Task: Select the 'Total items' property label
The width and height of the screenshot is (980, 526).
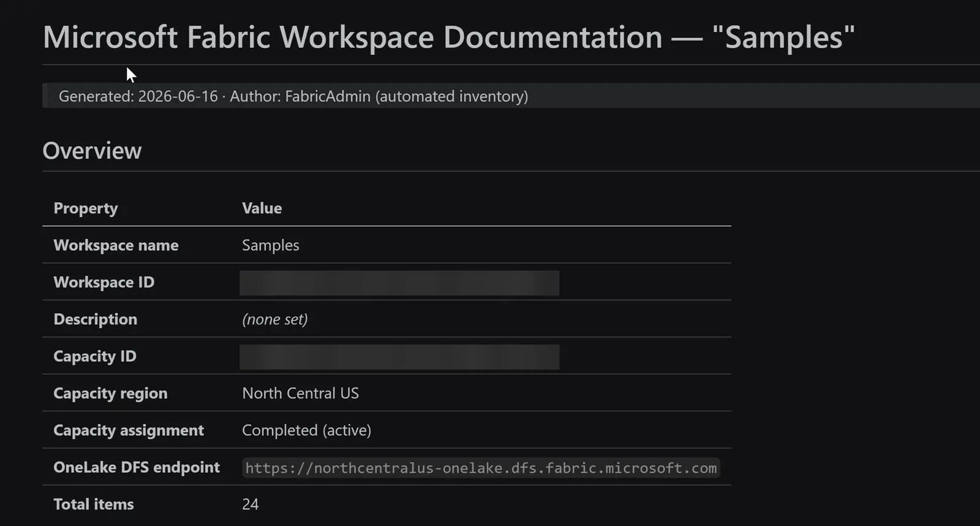Action: [94, 505]
